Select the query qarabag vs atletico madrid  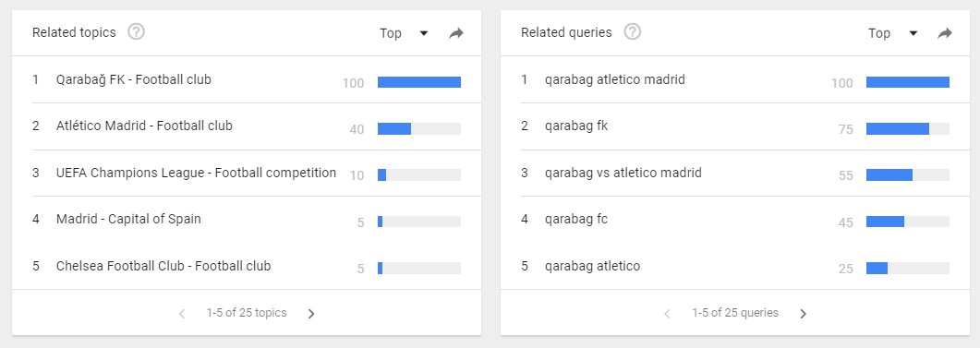tap(623, 173)
